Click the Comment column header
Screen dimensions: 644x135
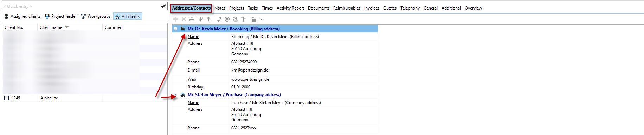tap(114, 27)
